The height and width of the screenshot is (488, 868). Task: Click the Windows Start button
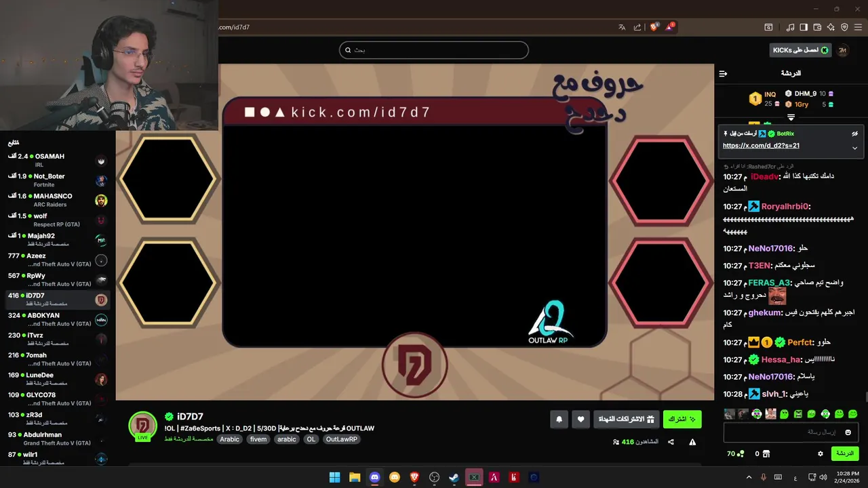[334, 477]
